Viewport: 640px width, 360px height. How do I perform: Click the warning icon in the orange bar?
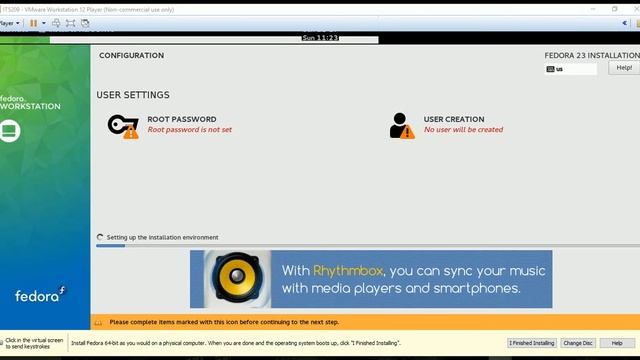98,322
